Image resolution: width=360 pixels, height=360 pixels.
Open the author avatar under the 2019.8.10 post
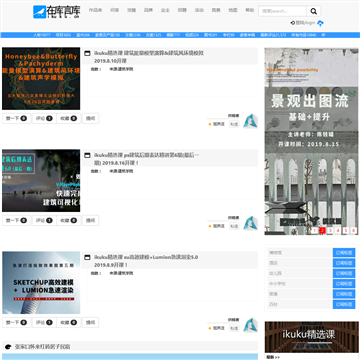click(x=250, y=121)
